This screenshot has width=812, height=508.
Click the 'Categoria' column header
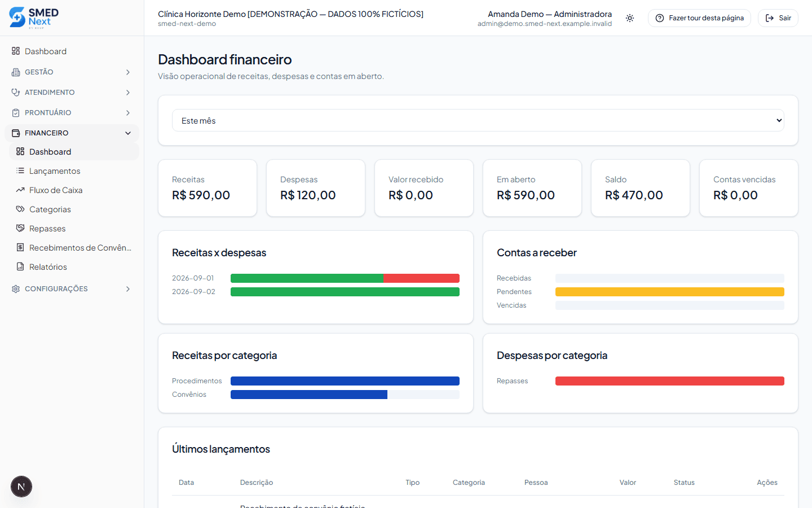tap(469, 483)
